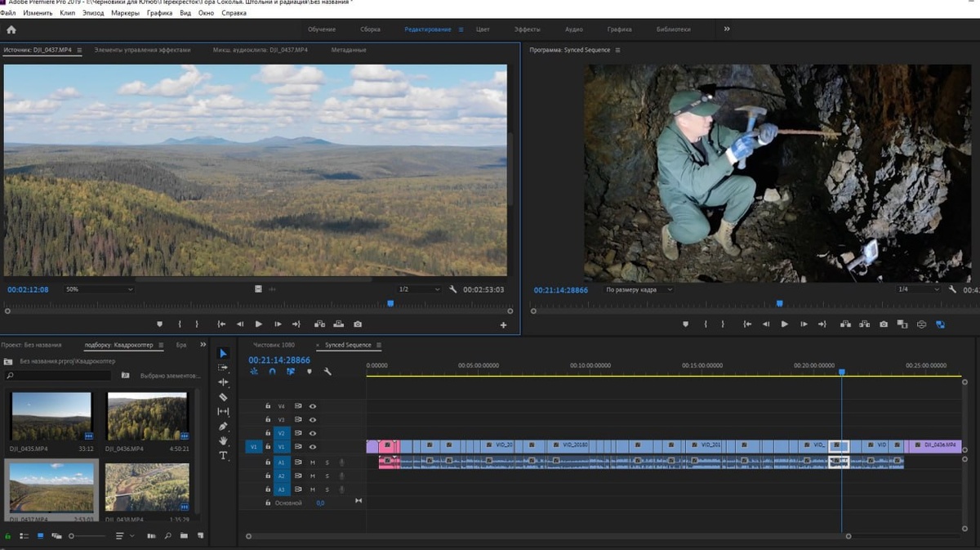Open Program monitor 1/4 resolution dropdown

click(x=918, y=289)
